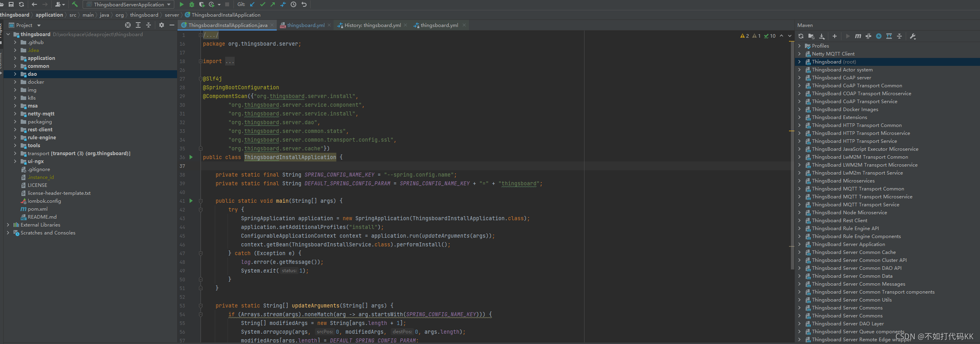Go to previous highlighted error up arrow
The width and height of the screenshot is (980, 344).
coord(781,36)
